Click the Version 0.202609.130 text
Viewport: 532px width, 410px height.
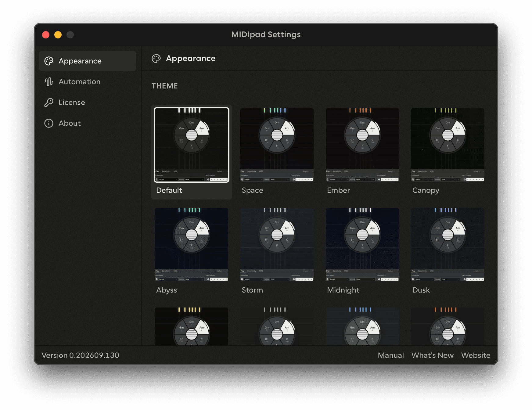pos(80,355)
